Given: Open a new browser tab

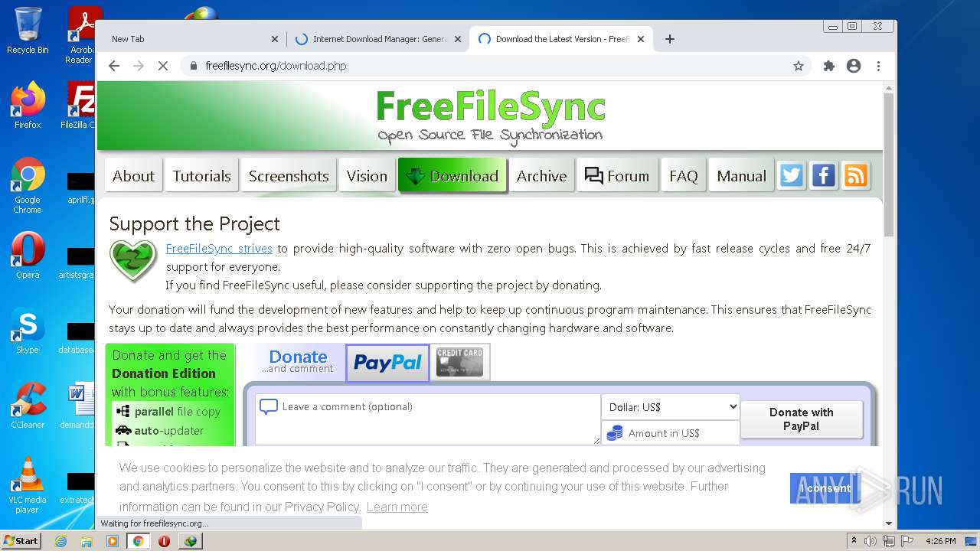Looking at the screenshot, I should tap(670, 39).
